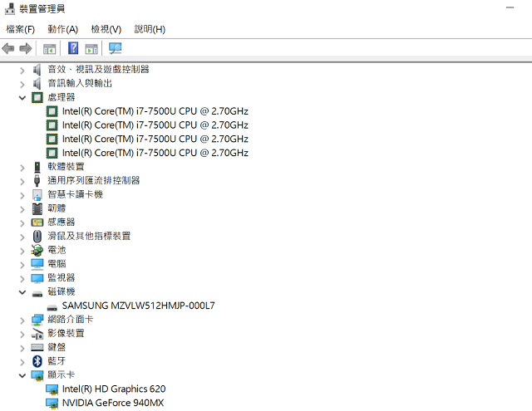
Task: Expand the 感應器 category
Action: coord(22,223)
